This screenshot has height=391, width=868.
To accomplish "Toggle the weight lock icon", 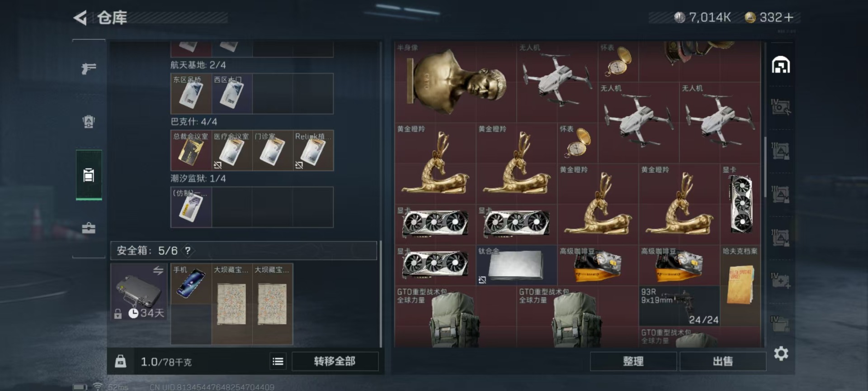I will [x=120, y=361].
